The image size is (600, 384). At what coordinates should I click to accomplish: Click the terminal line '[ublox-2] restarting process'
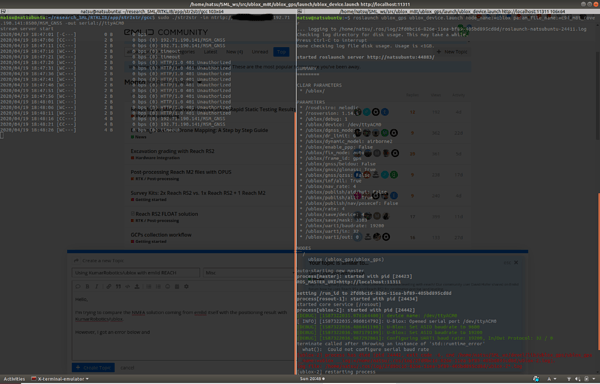click(x=336, y=372)
